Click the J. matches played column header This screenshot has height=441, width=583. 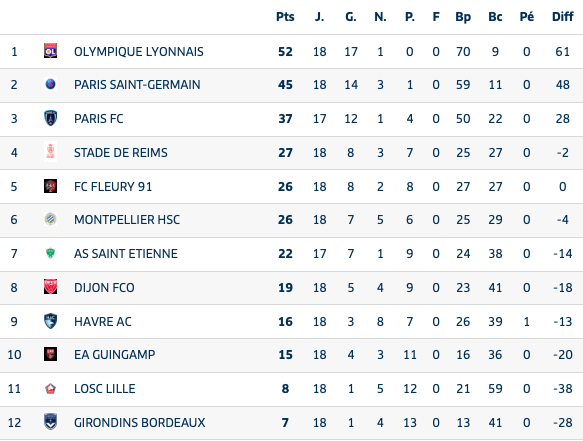pyautogui.click(x=319, y=17)
